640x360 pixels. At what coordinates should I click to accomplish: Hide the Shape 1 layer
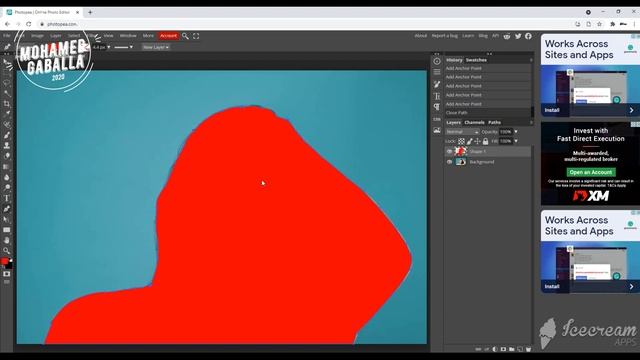click(449, 151)
